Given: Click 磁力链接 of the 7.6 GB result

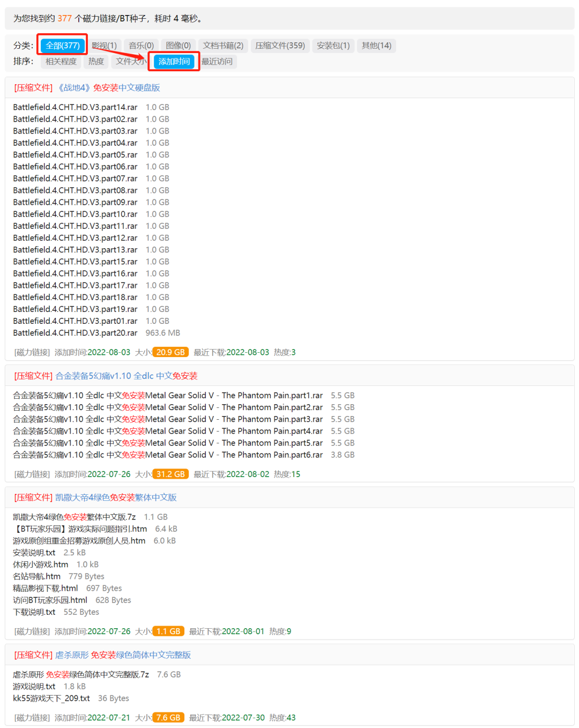Looking at the screenshot, I should pos(32,718).
